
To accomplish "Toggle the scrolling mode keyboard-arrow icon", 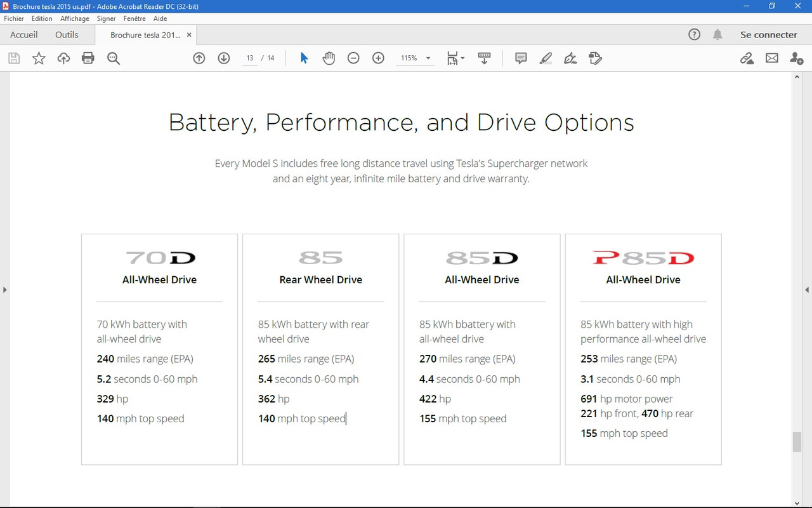I will pos(485,58).
